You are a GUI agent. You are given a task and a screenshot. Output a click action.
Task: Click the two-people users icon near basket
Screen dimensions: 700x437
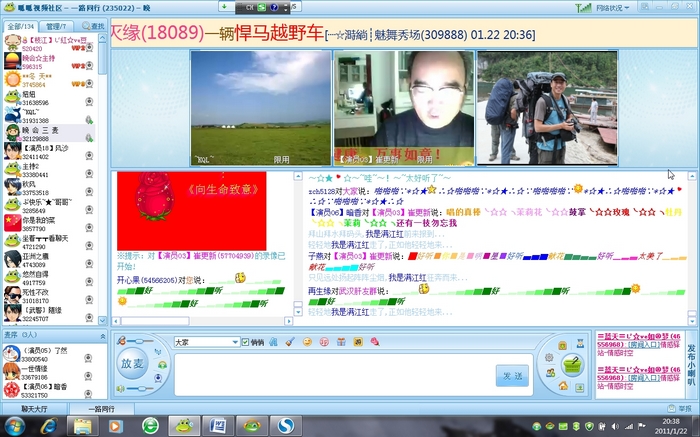(x=550, y=373)
